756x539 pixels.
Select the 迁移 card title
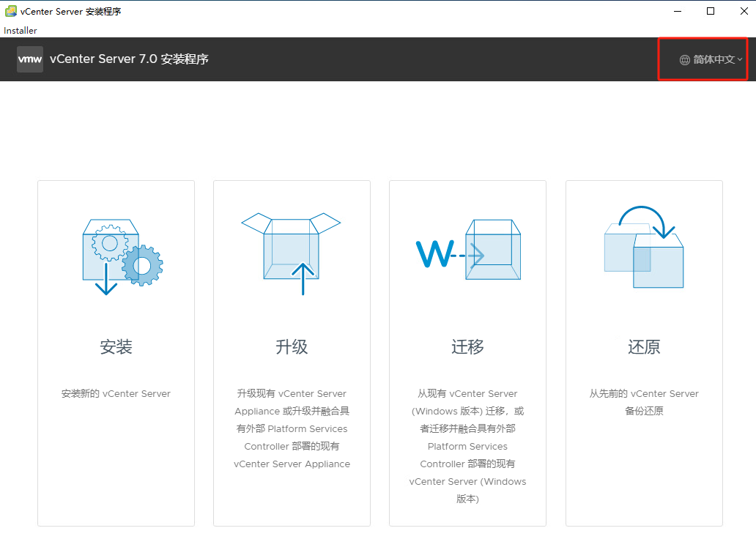(x=467, y=346)
